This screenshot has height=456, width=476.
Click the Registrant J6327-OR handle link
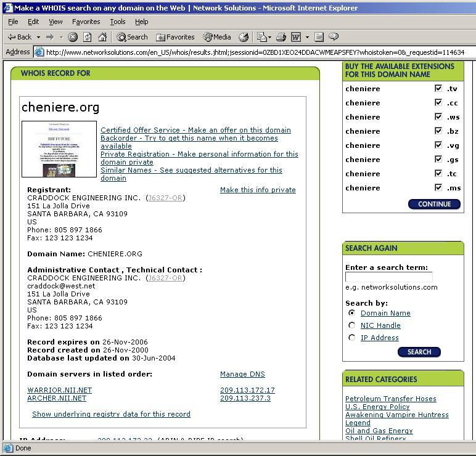coord(165,198)
